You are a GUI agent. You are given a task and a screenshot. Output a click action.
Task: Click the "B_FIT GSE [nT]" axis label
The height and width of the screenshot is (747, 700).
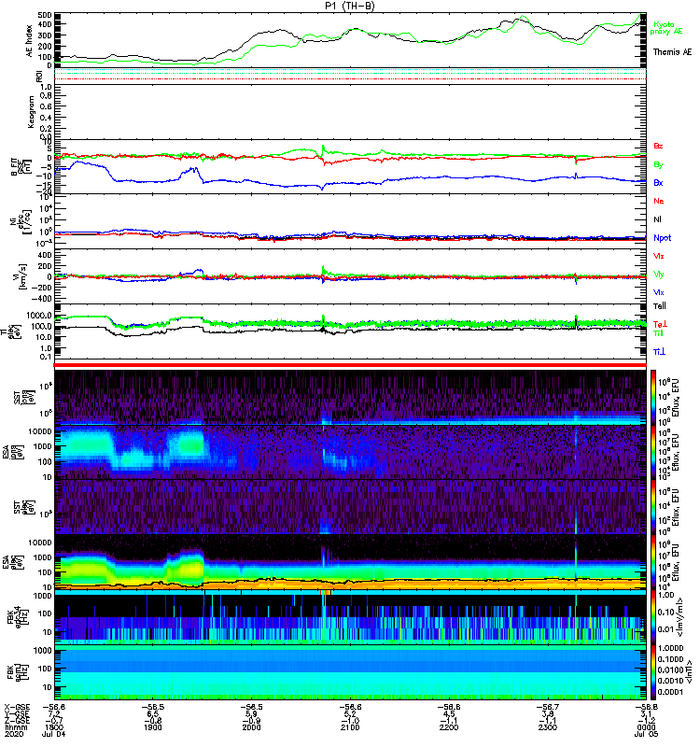(21, 167)
